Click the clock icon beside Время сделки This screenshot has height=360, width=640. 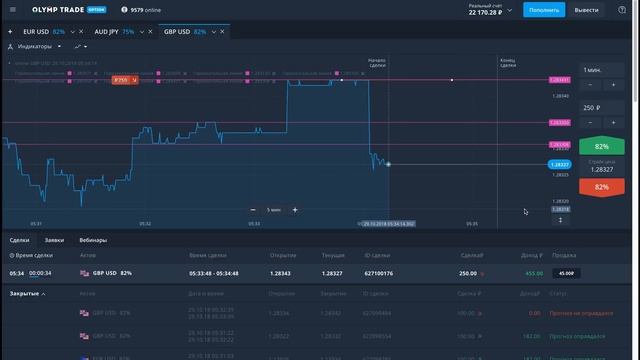[12, 255]
